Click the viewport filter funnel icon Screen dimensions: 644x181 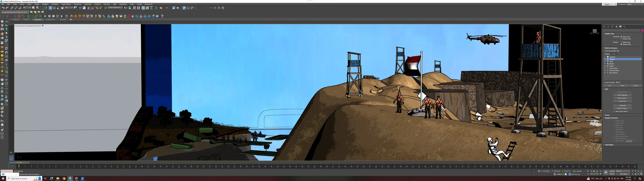(43, 26)
